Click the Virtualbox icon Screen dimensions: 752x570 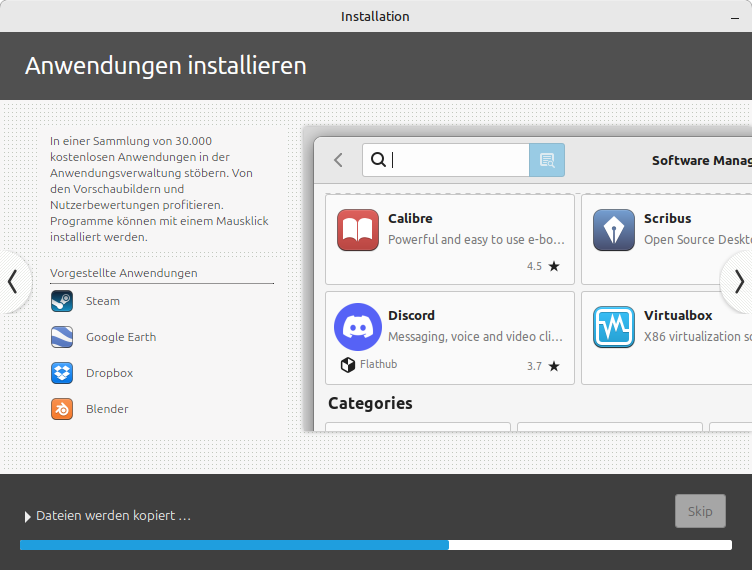click(614, 327)
